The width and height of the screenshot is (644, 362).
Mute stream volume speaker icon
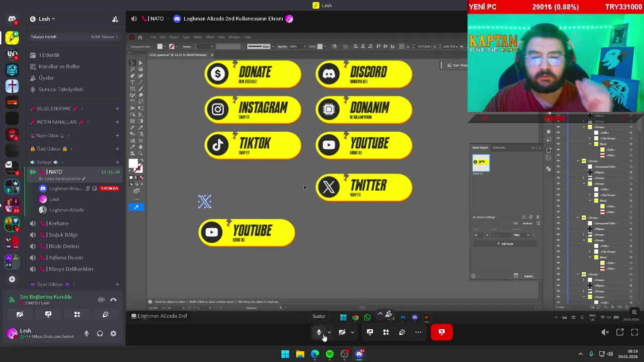(x=605, y=332)
